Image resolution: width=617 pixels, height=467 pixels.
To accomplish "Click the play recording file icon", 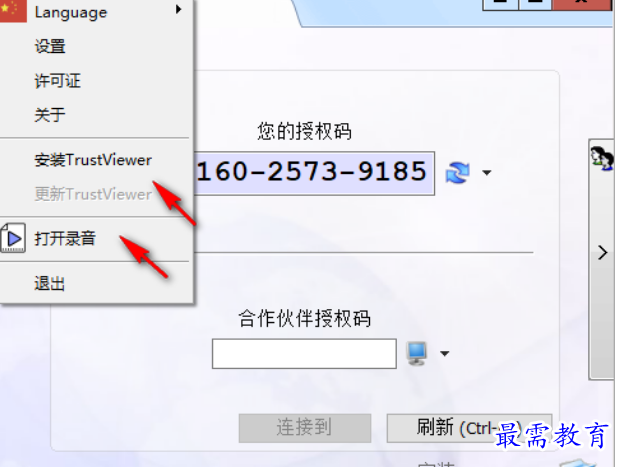I will pos(13,238).
